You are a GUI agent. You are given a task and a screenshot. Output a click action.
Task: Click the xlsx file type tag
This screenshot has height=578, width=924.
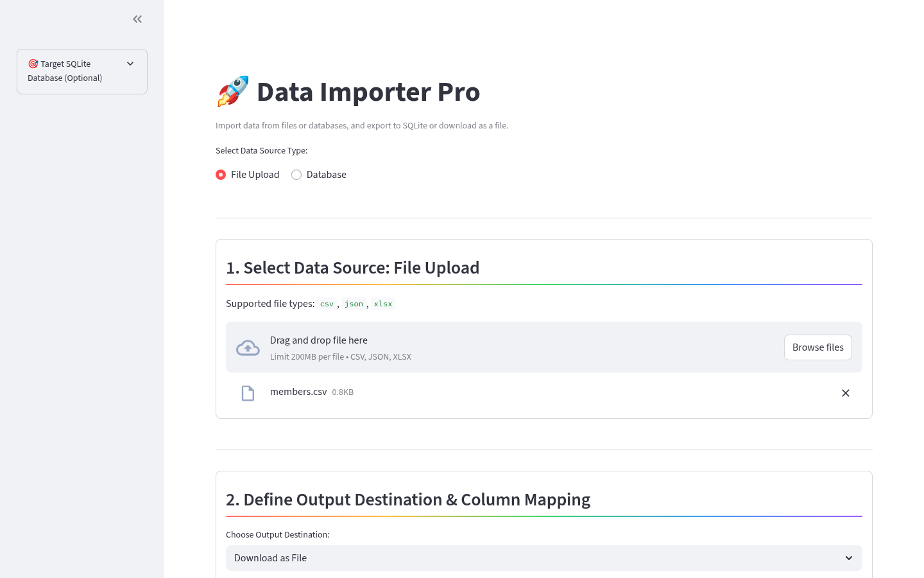click(x=383, y=304)
